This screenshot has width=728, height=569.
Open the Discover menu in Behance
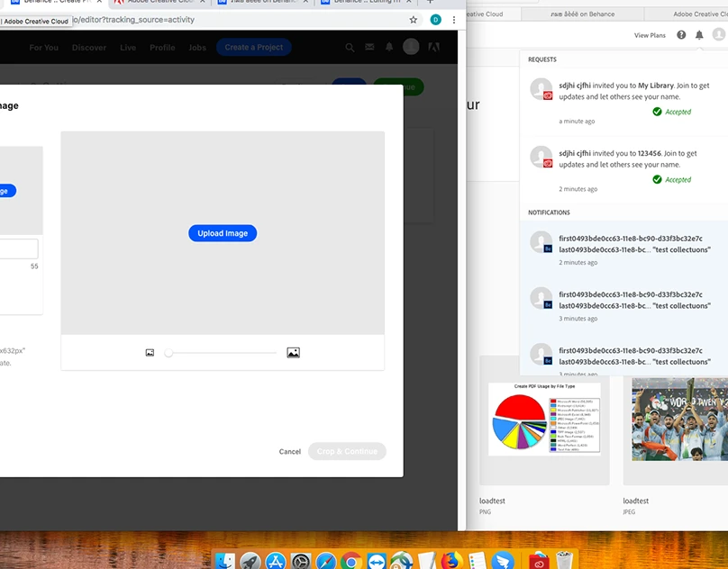pyautogui.click(x=89, y=48)
